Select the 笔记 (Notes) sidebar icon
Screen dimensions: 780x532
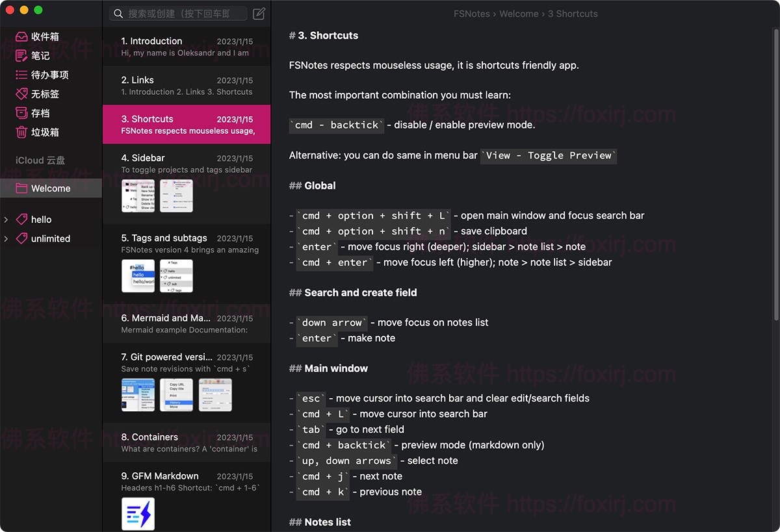(40, 55)
